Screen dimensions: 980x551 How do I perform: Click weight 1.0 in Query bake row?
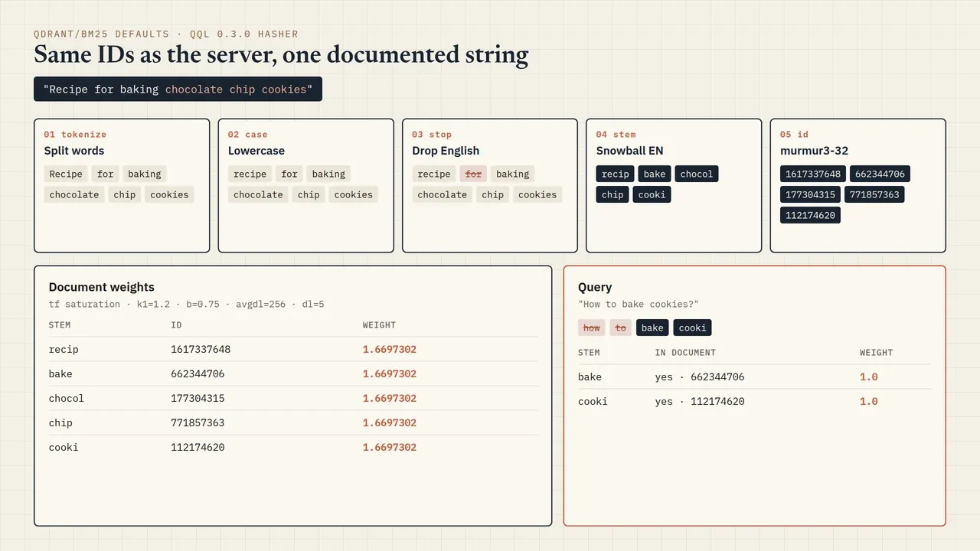[x=869, y=377]
